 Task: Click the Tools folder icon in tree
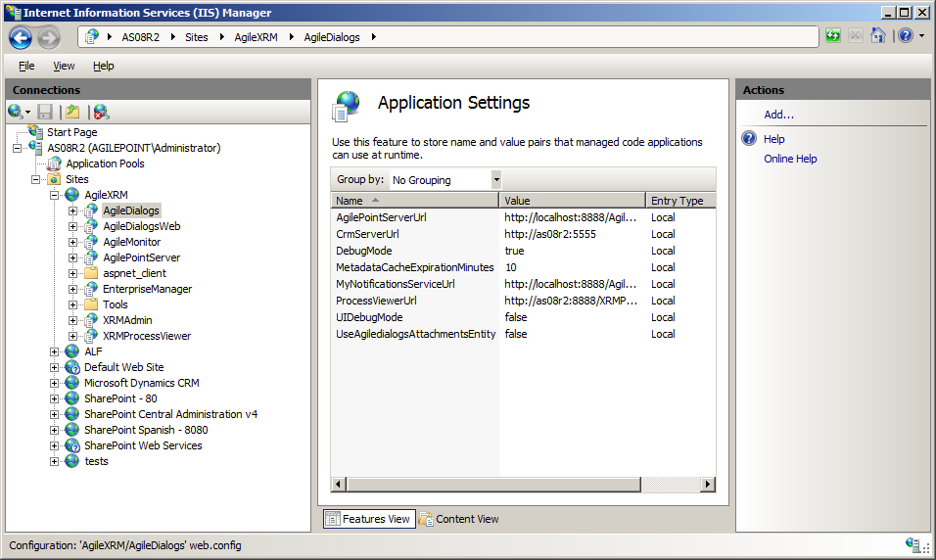click(x=91, y=304)
